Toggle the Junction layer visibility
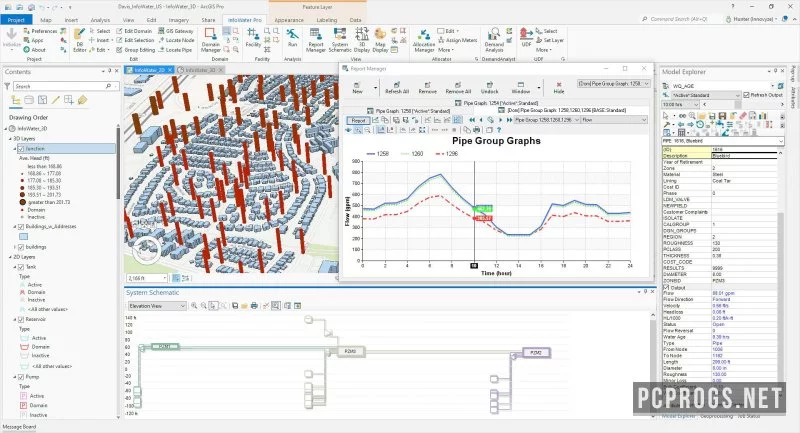 tap(21, 148)
